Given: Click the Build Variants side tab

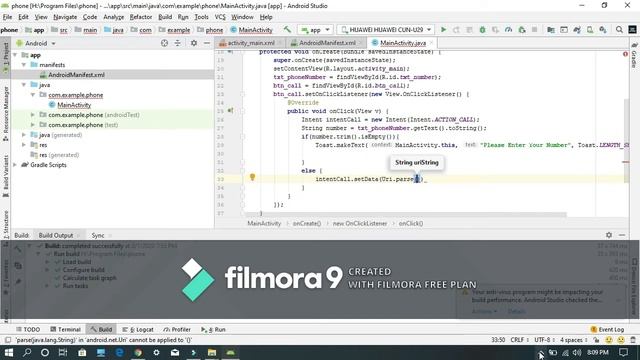Looking at the screenshot, I should point(5,176).
